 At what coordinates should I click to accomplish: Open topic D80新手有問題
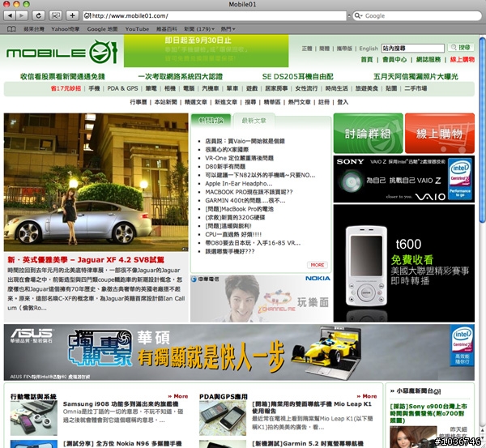[225, 167]
